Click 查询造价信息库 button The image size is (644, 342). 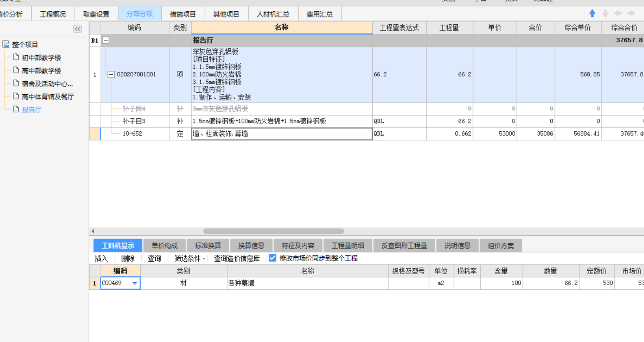click(237, 258)
